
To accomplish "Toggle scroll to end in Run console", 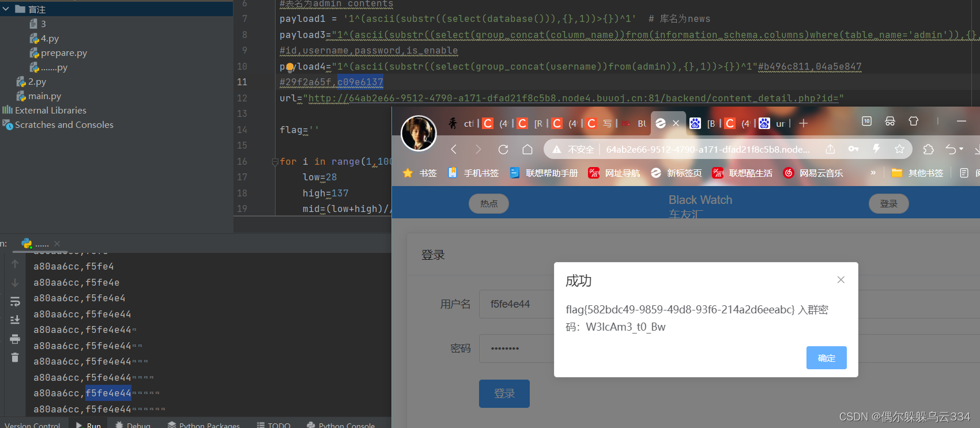I will click(x=15, y=320).
